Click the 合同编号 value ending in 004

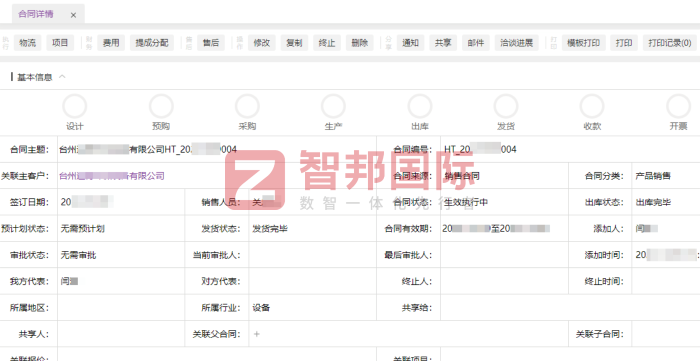[x=480, y=149]
